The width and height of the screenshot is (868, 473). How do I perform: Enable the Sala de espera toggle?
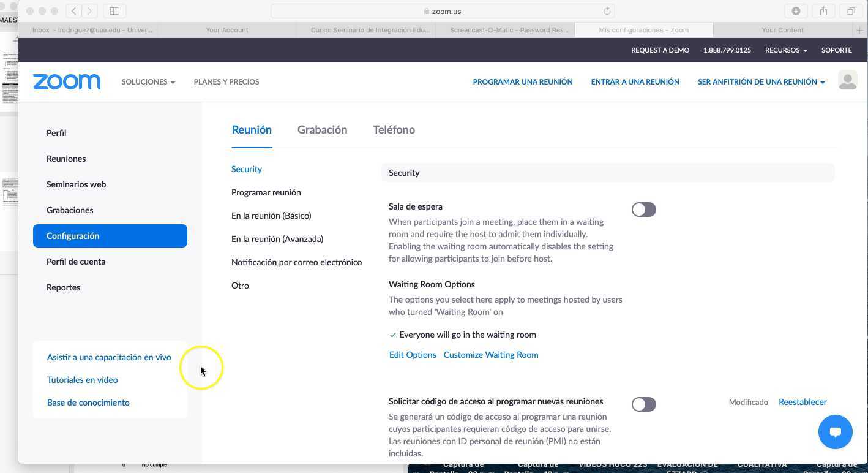[x=643, y=210]
